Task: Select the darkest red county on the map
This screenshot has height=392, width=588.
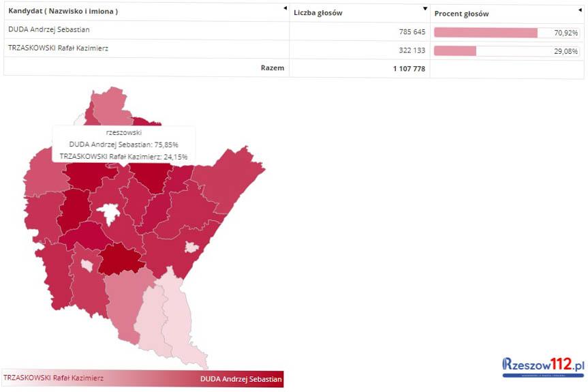Action: tap(121, 259)
